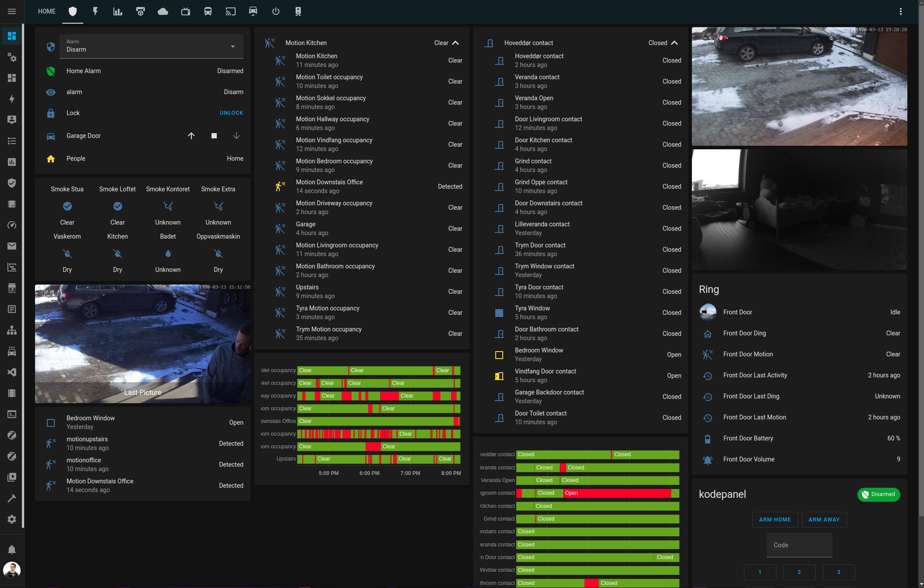Open notifications bell in sidebar

pos(12,549)
